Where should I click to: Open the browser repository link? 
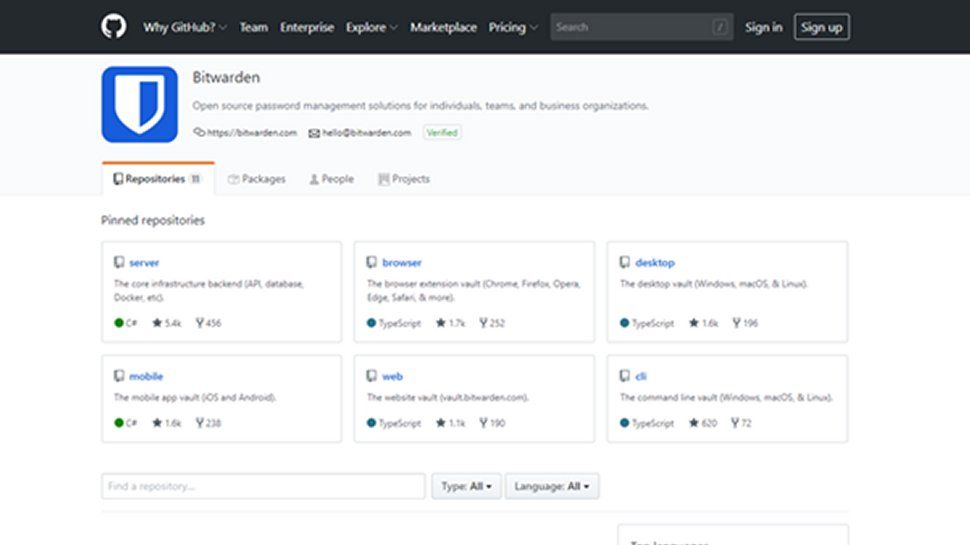401,262
